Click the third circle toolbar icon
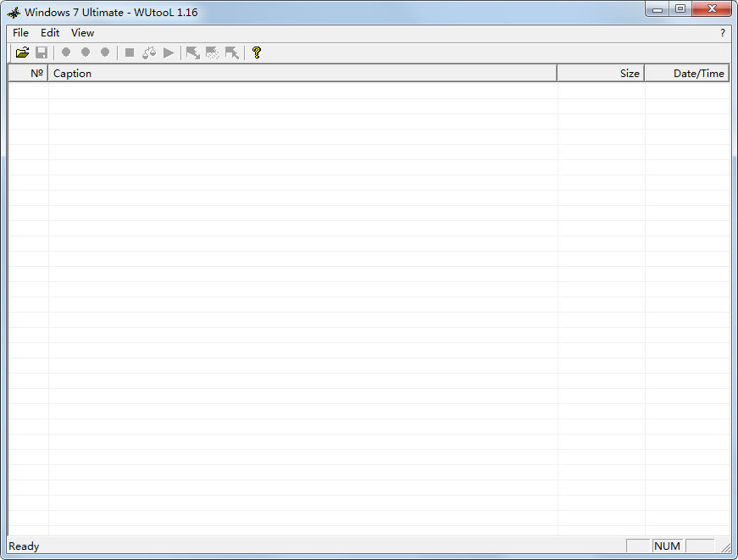Image resolution: width=738 pixels, height=560 pixels. [105, 53]
